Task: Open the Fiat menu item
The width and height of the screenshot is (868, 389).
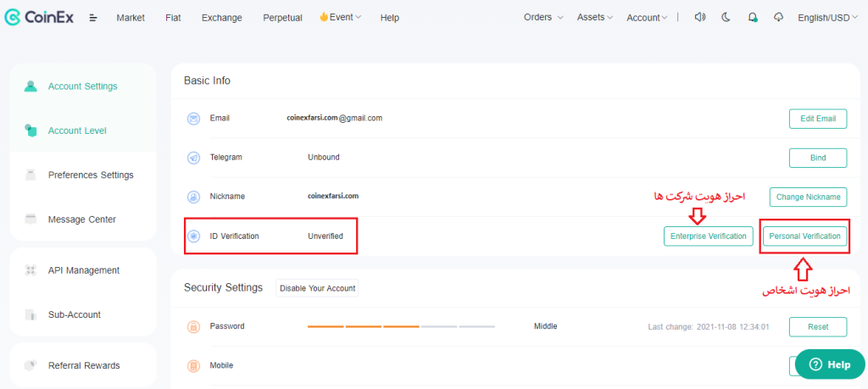Action: pyautogui.click(x=173, y=18)
